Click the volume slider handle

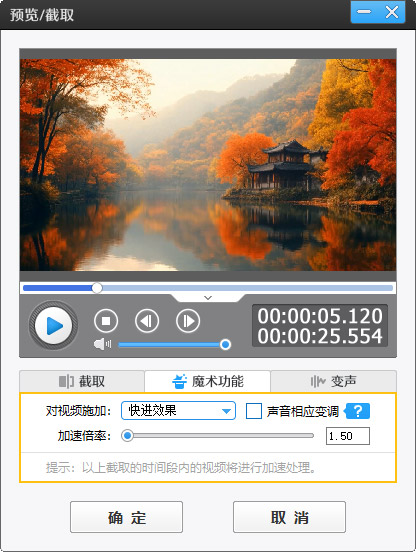(225, 344)
